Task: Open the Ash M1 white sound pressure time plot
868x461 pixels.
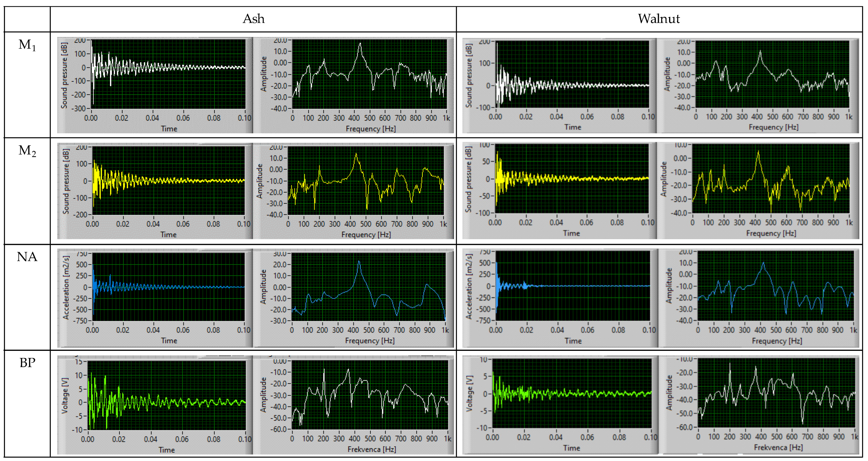Action: (x=168, y=74)
